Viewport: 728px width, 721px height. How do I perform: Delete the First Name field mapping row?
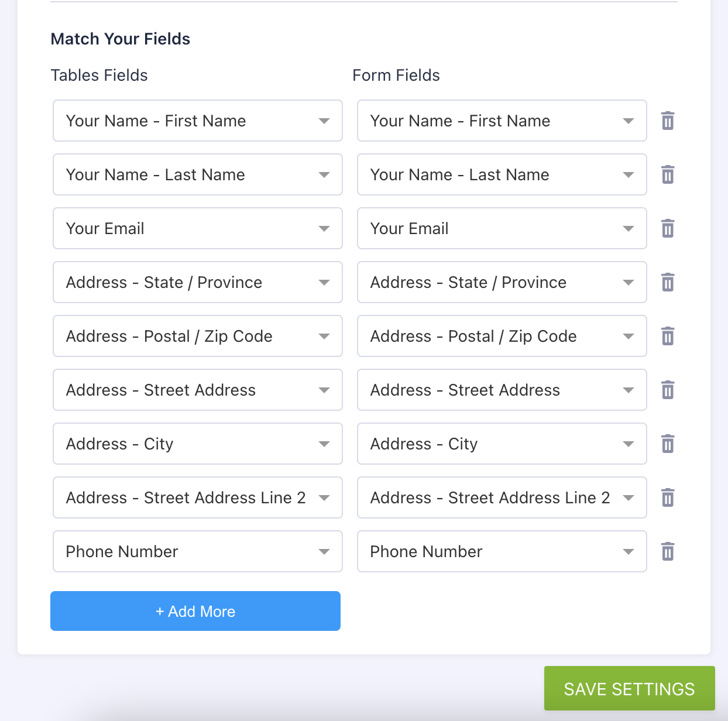click(668, 121)
